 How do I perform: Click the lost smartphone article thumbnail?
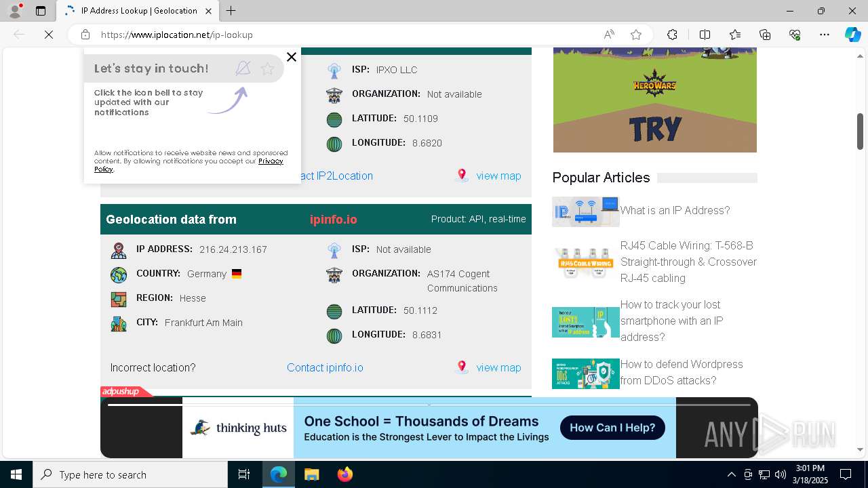[586, 323]
